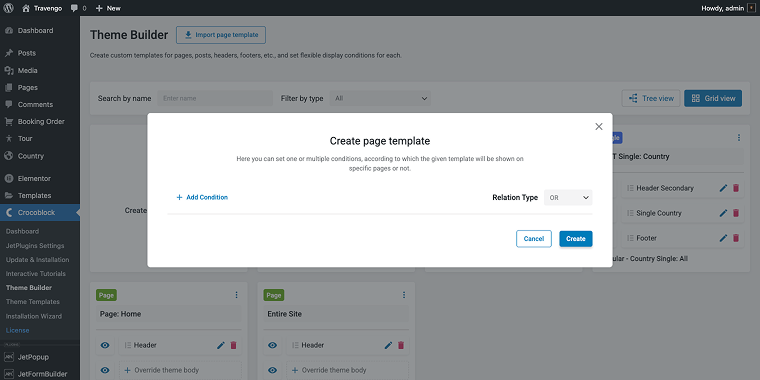760x380 pixels.
Task: Edit the Header Secondary part
Action: [723, 188]
